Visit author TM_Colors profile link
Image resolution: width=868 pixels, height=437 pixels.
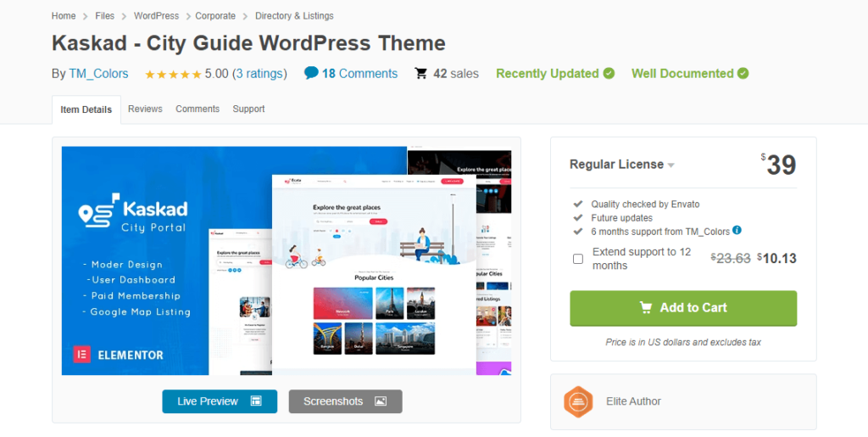click(x=98, y=74)
